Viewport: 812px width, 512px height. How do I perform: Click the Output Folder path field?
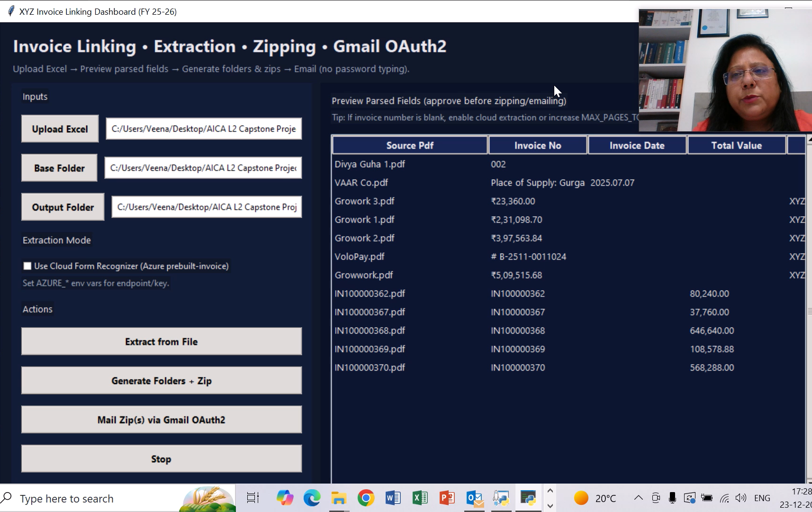pyautogui.click(x=207, y=207)
